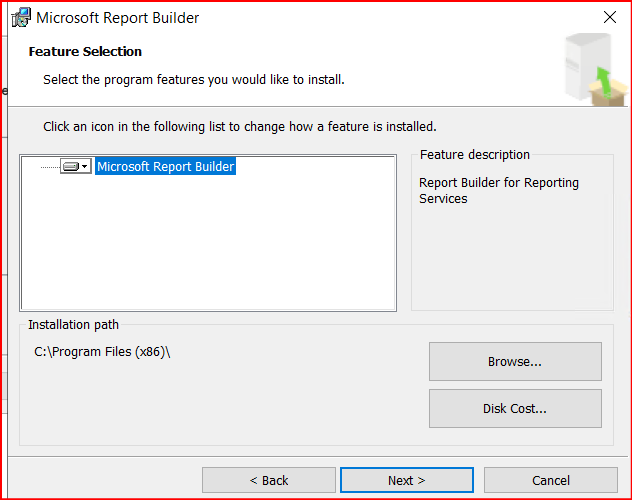Click the Feature Selection heading
The width and height of the screenshot is (632, 500).
(85, 51)
